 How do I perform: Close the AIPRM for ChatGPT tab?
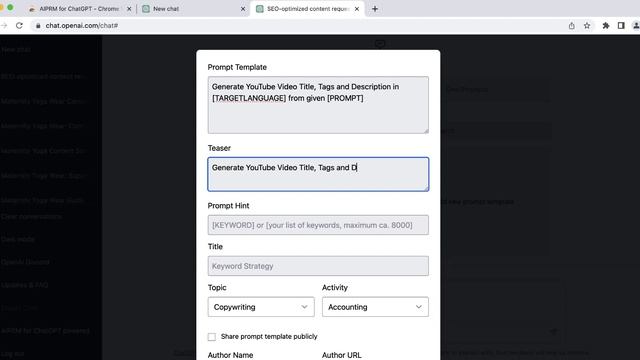pyautogui.click(x=129, y=9)
